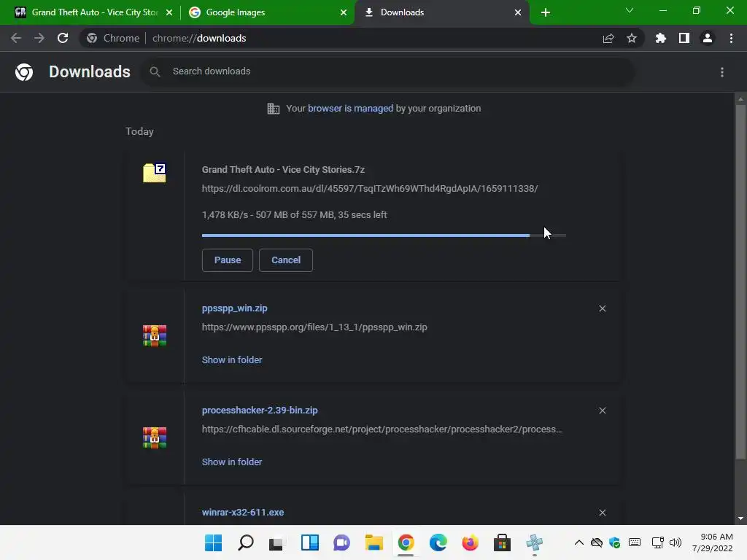Close the Grand Theft Auto tab
This screenshot has height=560, width=747.
point(169,12)
